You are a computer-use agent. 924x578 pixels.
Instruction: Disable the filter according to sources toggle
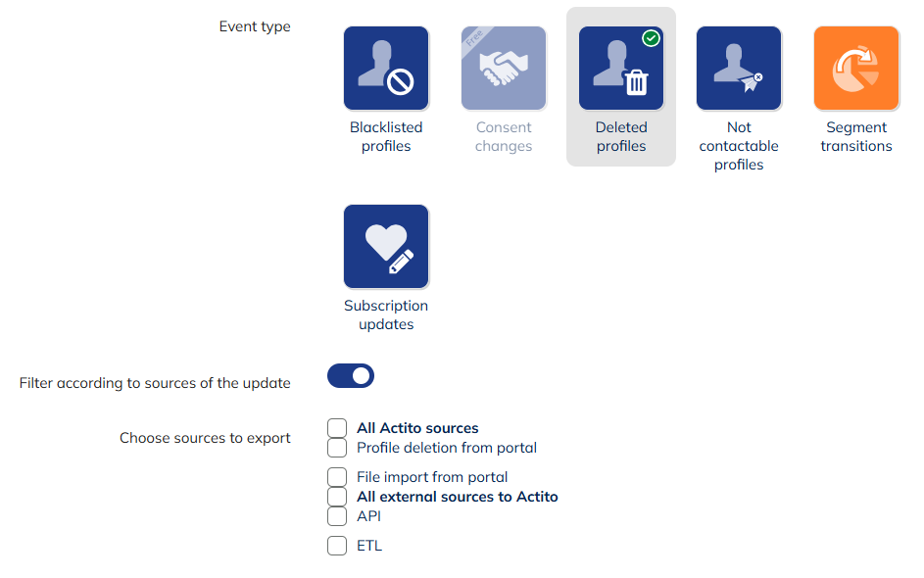click(350, 375)
